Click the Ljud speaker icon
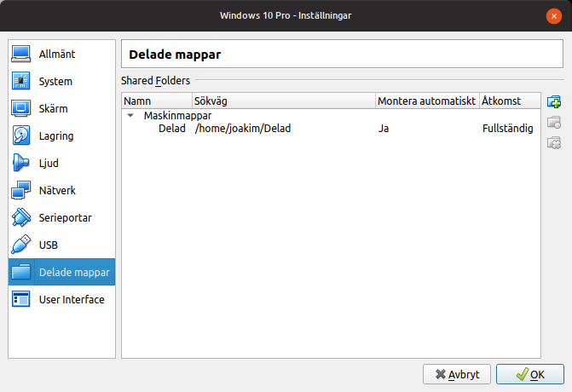 click(20, 163)
